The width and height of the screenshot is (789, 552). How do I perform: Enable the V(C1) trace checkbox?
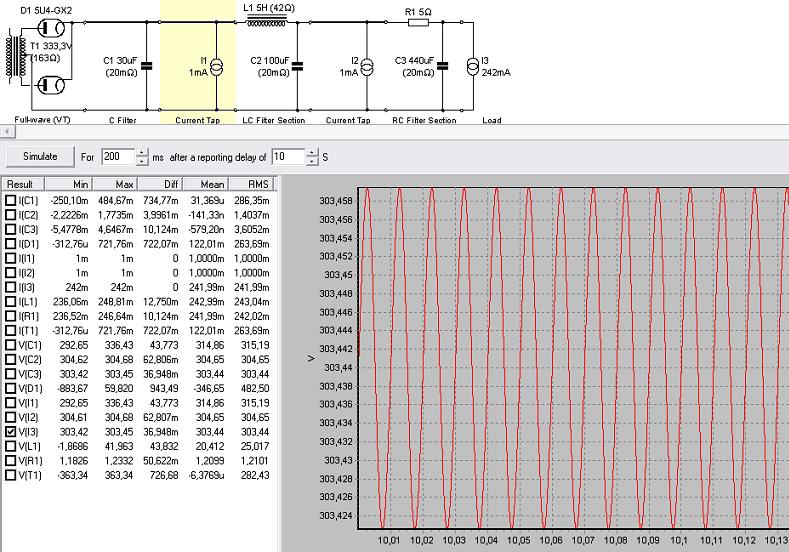(x=10, y=345)
